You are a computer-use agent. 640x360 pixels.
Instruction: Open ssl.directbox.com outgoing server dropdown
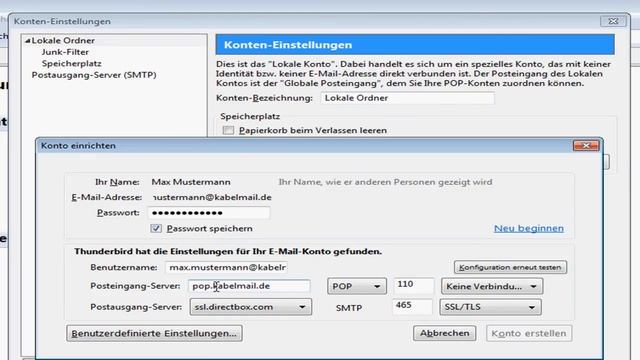tap(251, 307)
